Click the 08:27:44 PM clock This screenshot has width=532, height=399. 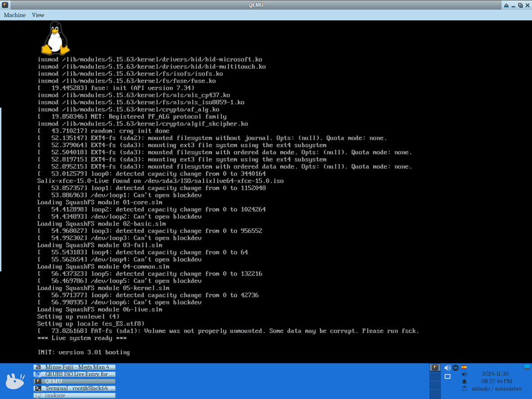(497, 381)
